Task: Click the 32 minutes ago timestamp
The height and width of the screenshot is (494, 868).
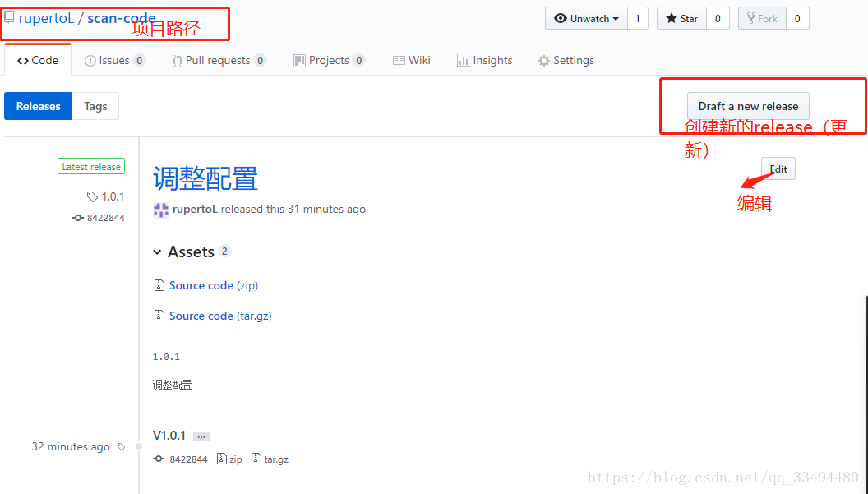Action: point(71,446)
